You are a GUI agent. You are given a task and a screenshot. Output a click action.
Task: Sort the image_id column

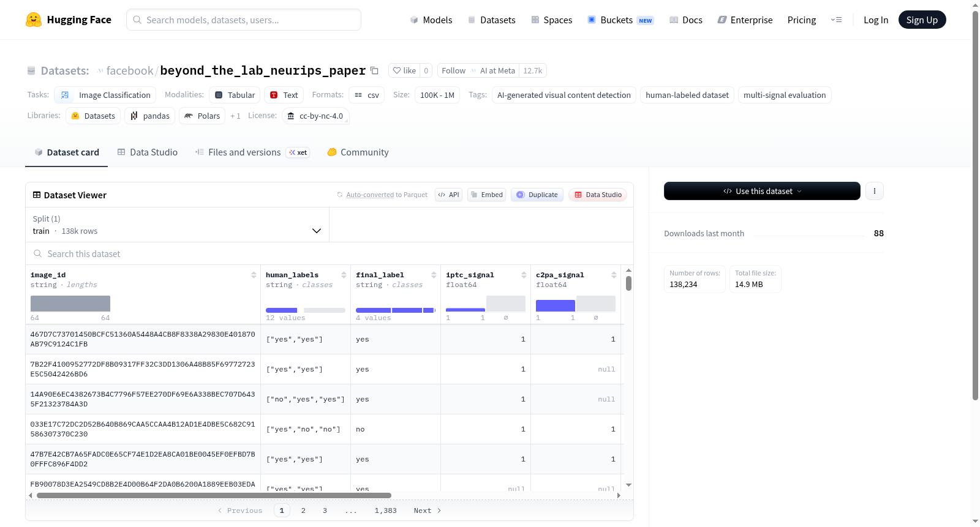[x=254, y=275]
